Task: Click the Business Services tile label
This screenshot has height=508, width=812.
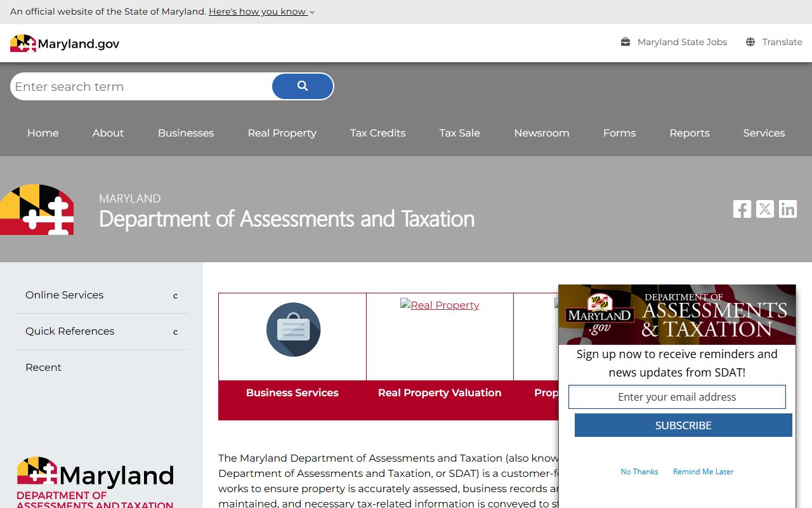Action: [x=292, y=393]
